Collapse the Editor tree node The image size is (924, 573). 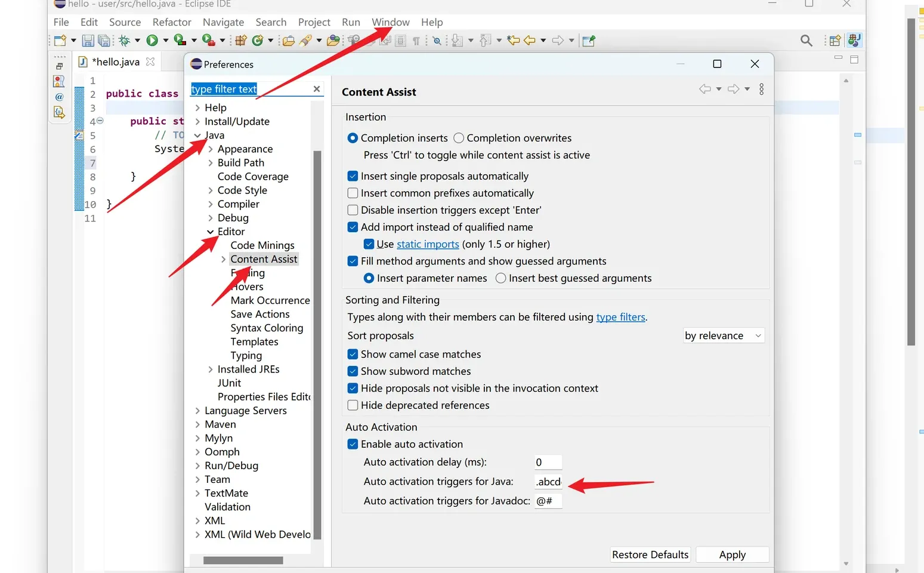(x=211, y=232)
